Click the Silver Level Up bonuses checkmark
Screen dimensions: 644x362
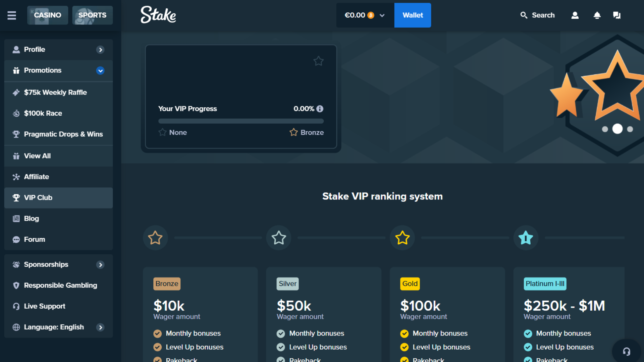281,347
